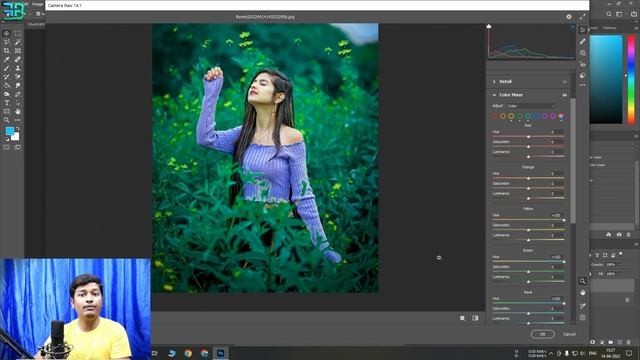Select the Brush tool in Photoshop toolbar
Screen dimensions: 640x360
[x=7, y=68]
